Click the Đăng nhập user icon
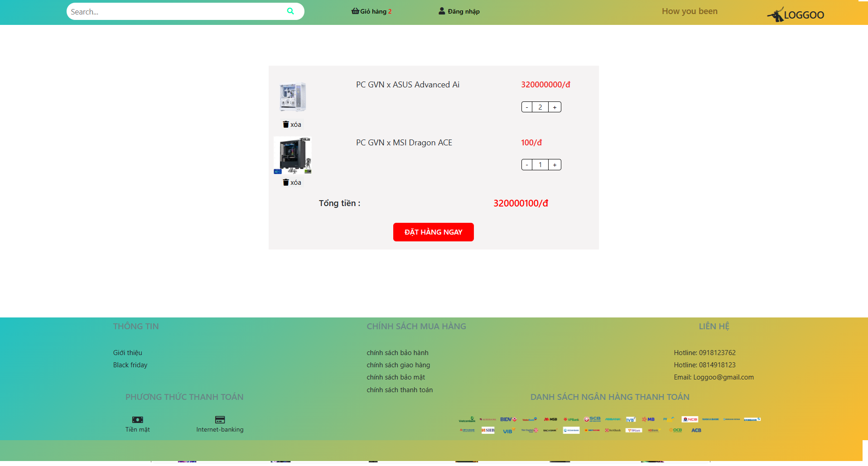Viewport: 868px width, 466px height. 442,11
